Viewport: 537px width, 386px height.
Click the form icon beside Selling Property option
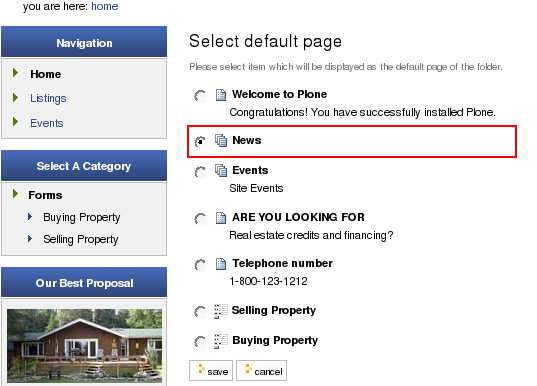pos(221,311)
